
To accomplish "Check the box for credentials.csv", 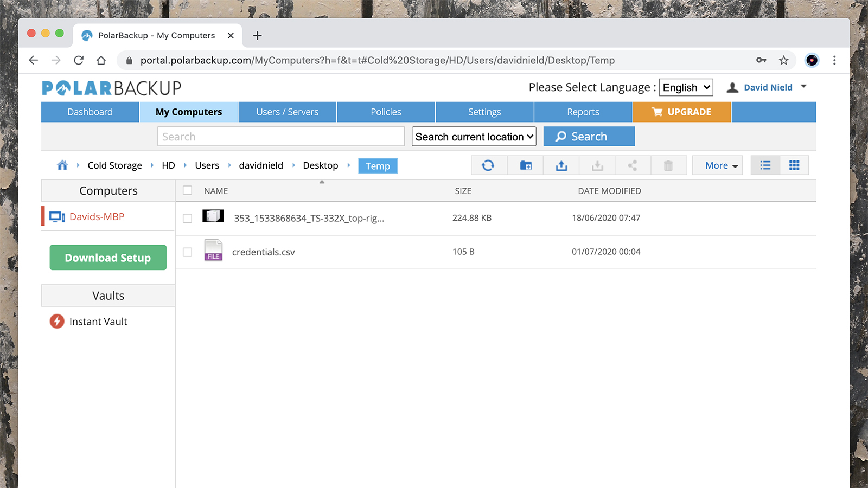I will (x=188, y=252).
